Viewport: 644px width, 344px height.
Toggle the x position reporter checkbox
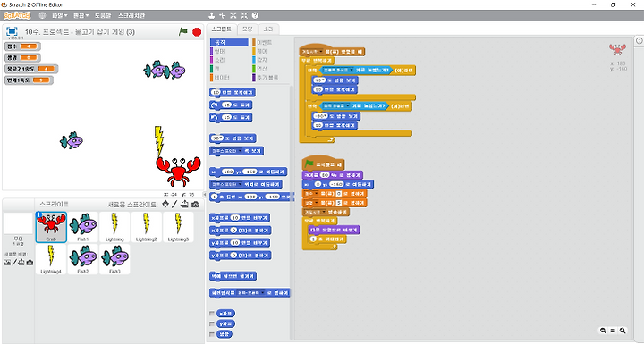point(212,314)
